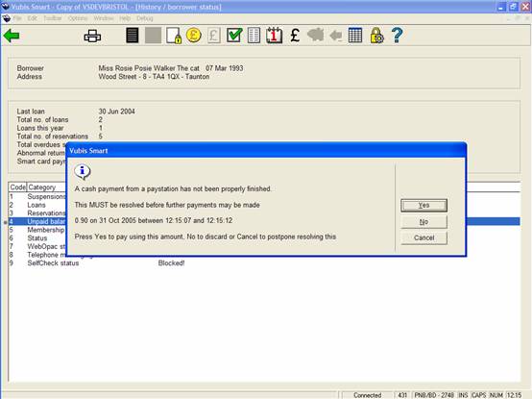Viewport: 532px width, 399px height.
Task: Open the File menu
Action: click(x=17, y=18)
